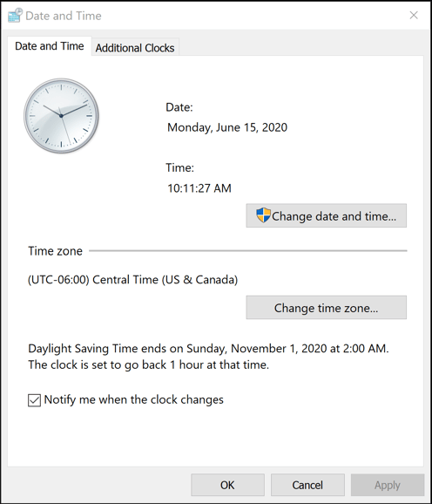Click the Time zone section heading
The height and width of the screenshot is (504, 432).
pyautogui.click(x=55, y=251)
